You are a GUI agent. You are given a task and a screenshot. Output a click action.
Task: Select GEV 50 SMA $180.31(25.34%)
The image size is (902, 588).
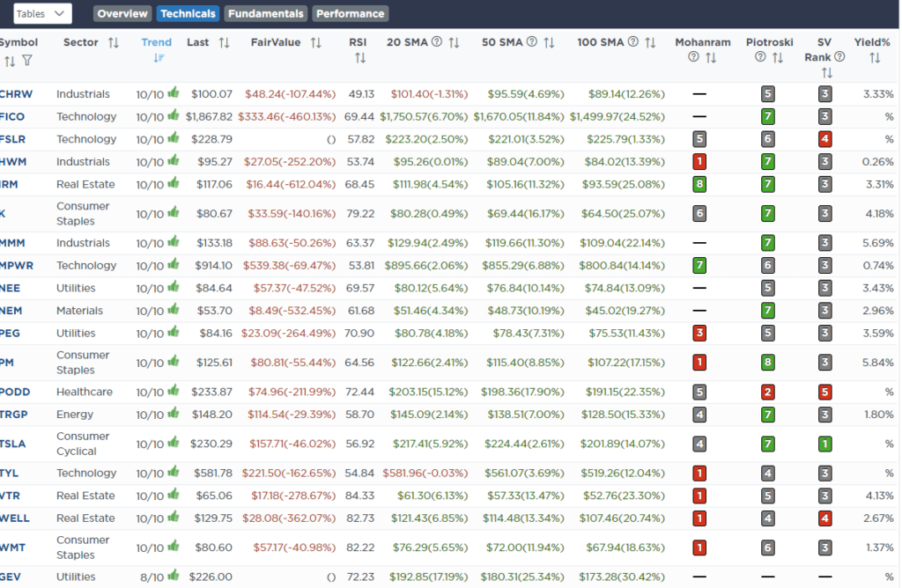(x=522, y=577)
